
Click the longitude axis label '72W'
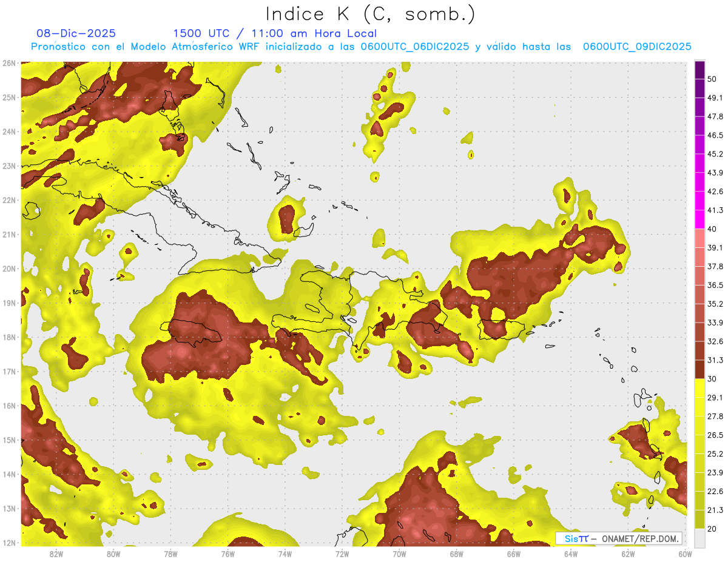coord(342,554)
